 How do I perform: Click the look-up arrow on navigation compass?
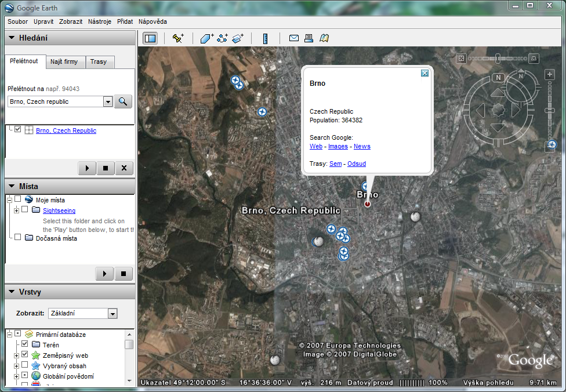pyautogui.click(x=498, y=93)
